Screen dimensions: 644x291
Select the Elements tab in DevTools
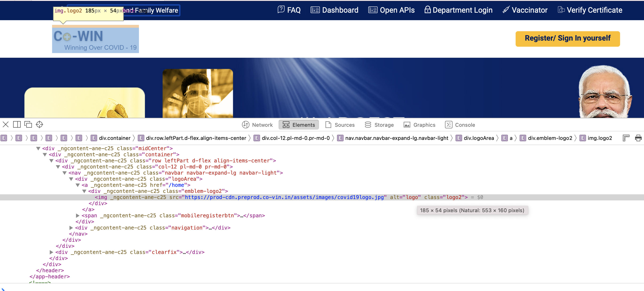(299, 125)
